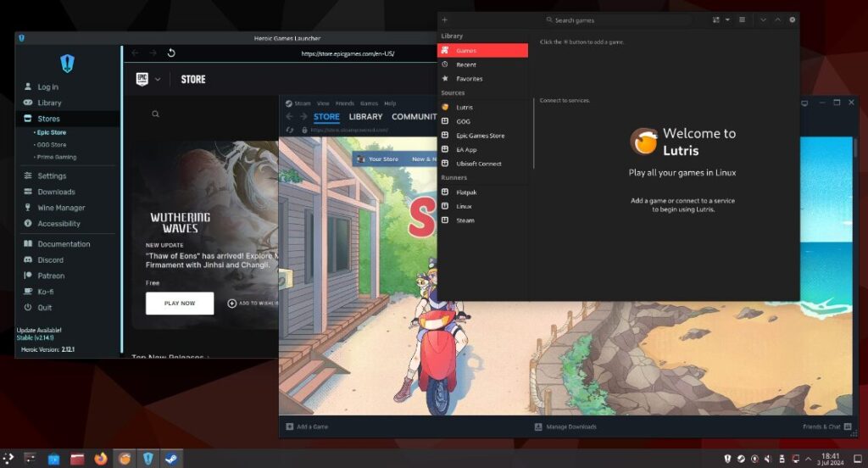Click PLAY NOW for Wuthering Waves

point(180,304)
